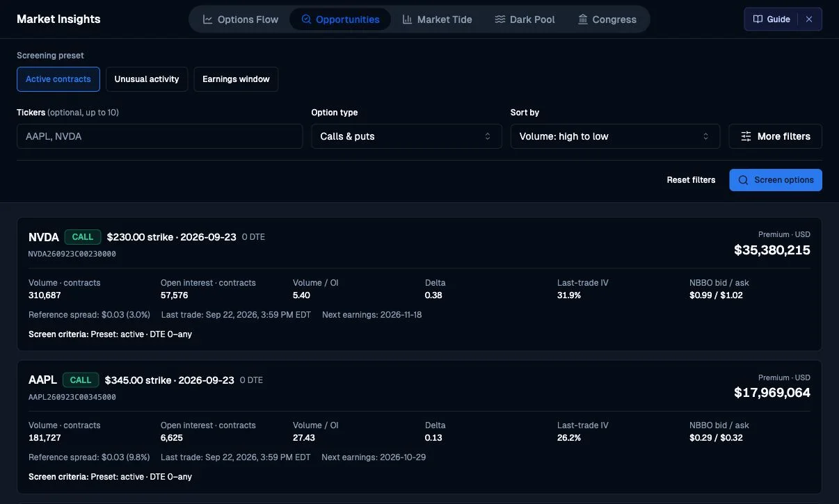Viewport: 839px width, 504px height.
Task: Focus the Tickers input field
Action: [160, 136]
